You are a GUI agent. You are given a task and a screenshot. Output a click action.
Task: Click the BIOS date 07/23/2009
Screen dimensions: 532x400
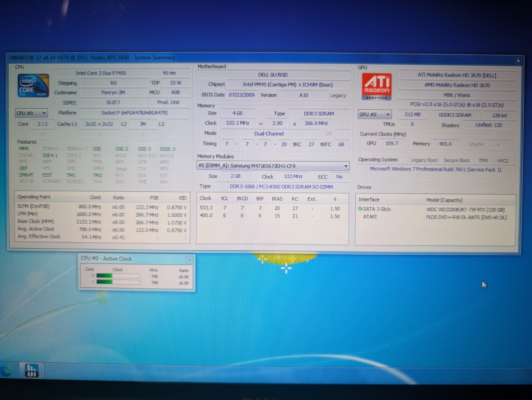(x=241, y=95)
